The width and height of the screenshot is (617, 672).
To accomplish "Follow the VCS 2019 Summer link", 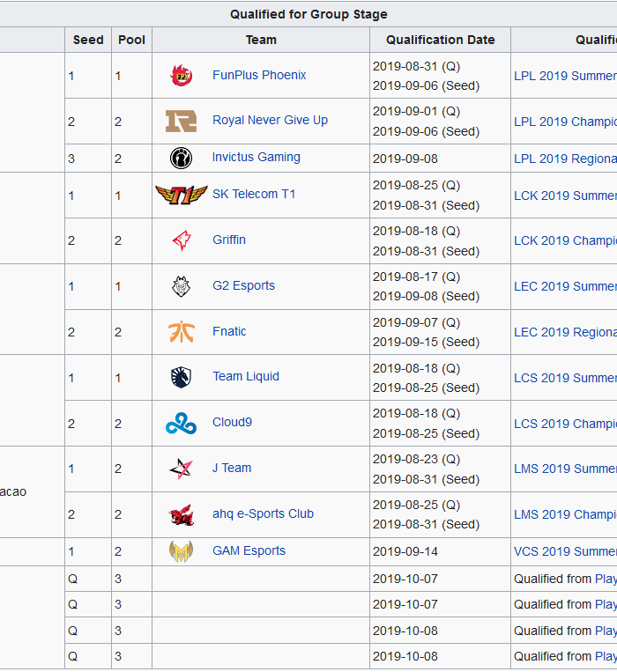I will click(x=565, y=551).
